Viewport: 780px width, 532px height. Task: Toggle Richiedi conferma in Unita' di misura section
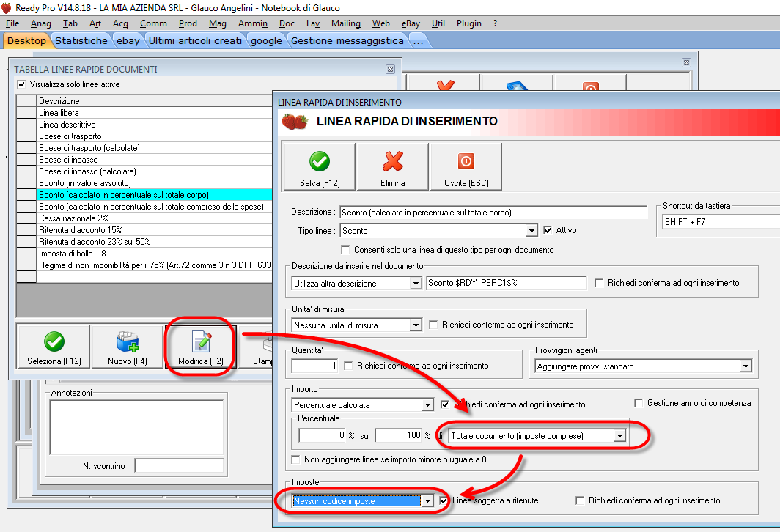(x=433, y=325)
